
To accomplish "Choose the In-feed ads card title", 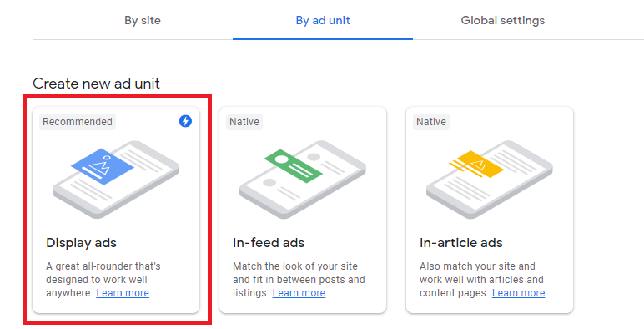I will [x=269, y=243].
